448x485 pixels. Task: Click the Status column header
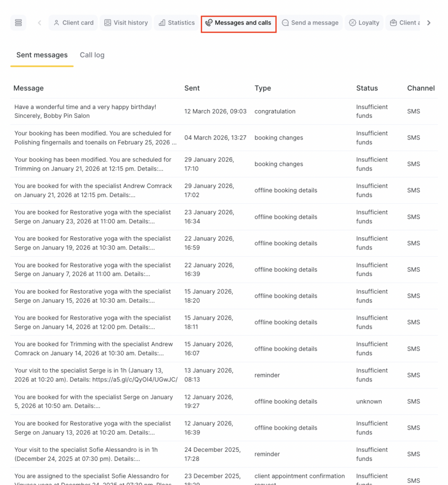click(x=367, y=88)
